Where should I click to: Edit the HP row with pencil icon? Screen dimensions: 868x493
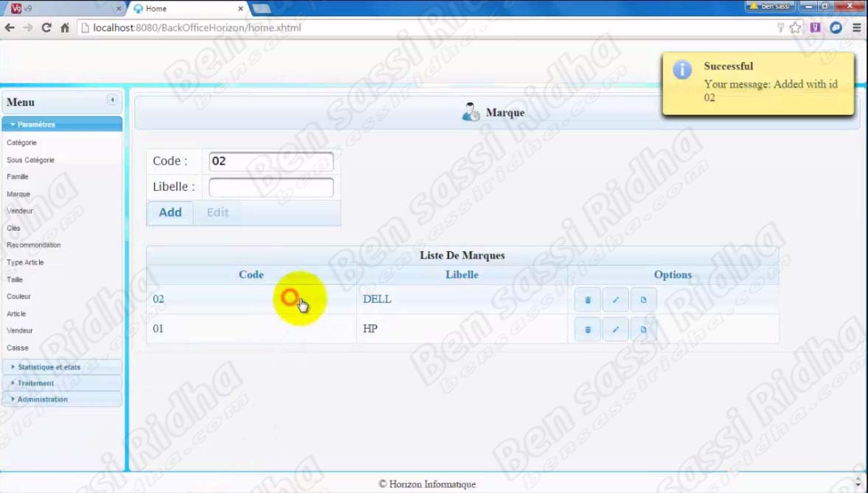[x=616, y=329]
